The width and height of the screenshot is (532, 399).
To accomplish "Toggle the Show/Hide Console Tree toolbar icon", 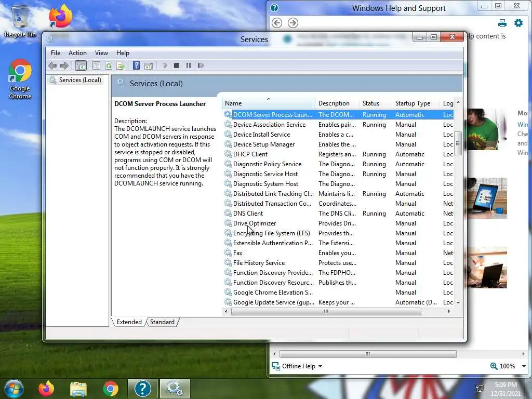I will pos(81,65).
